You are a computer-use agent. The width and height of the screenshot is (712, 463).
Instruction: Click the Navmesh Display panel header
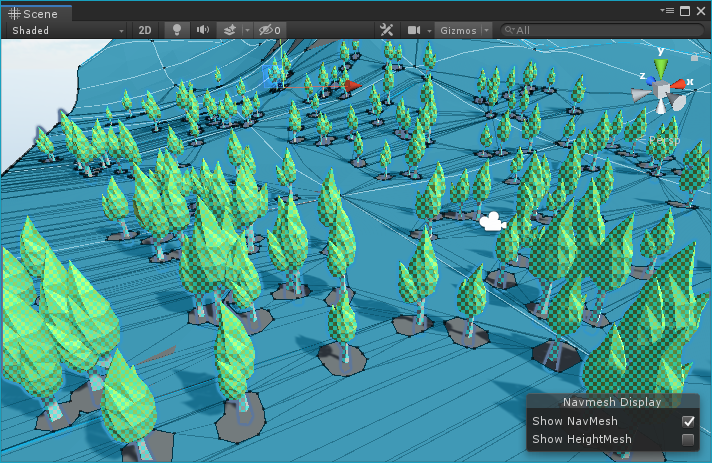[x=613, y=402]
